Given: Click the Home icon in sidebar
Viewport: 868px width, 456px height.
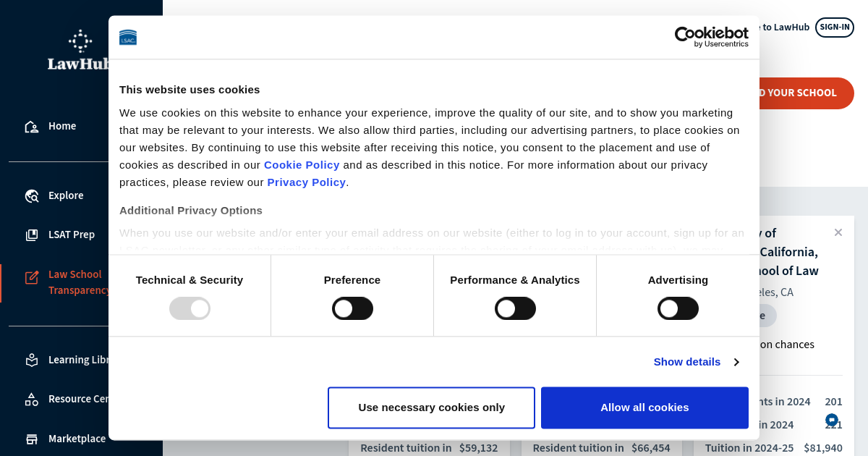Looking at the screenshot, I should click(x=32, y=127).
